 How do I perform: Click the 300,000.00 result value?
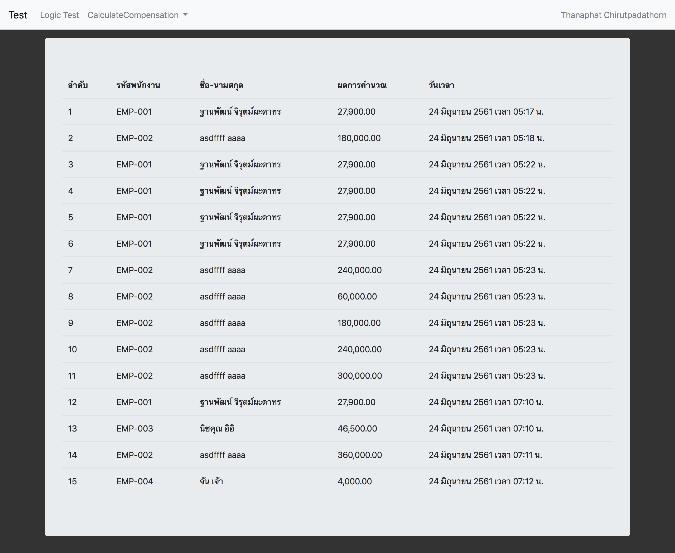point(359,376)
